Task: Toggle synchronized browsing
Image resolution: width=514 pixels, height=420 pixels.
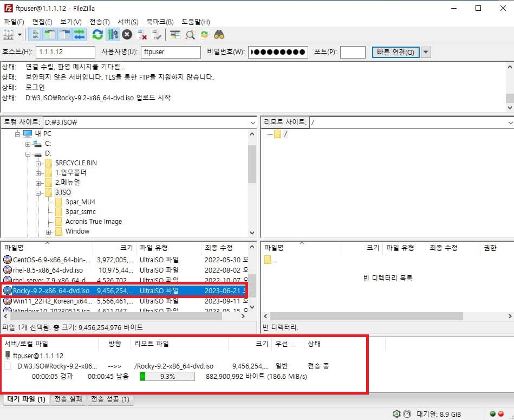Action: (205, 35)
